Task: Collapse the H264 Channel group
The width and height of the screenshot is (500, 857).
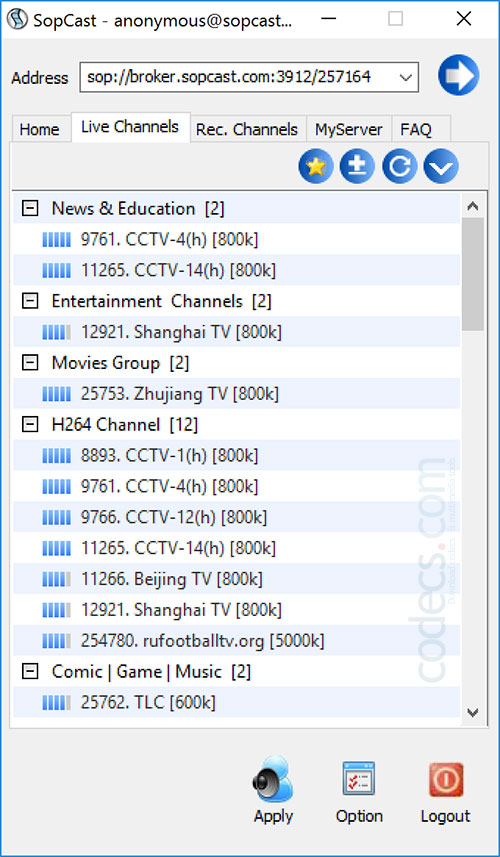Action: tap(31, 424)
